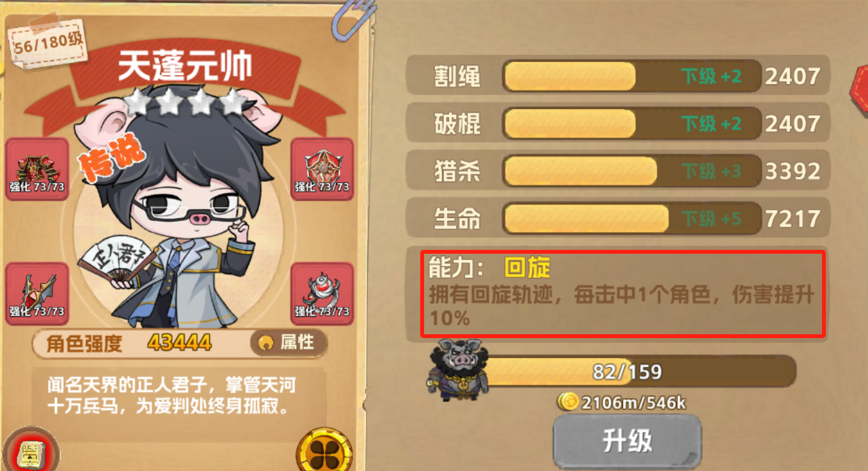The height and width of the screenshot is (471, 868).
Task: Select the 生命 stat row
Action: (618, 219)
